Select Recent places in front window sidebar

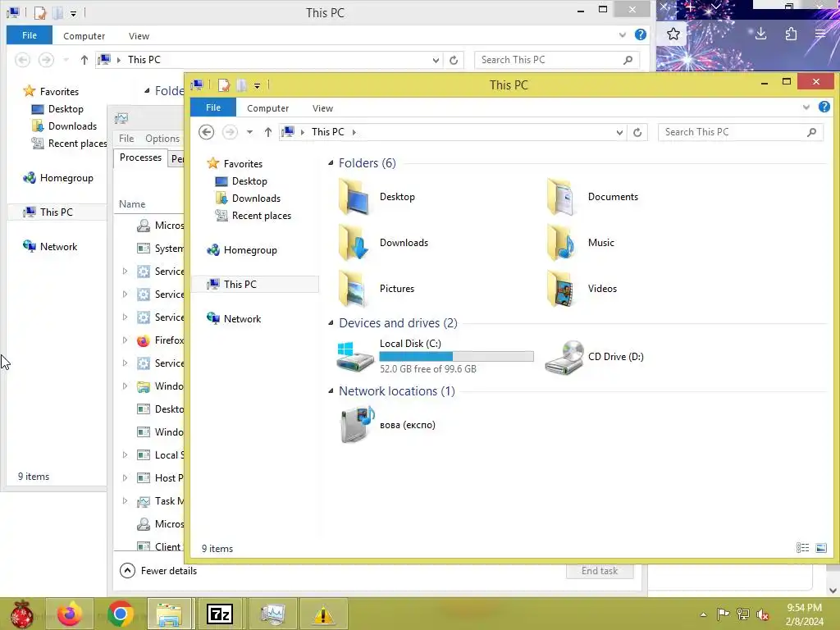tap(253, 216)
